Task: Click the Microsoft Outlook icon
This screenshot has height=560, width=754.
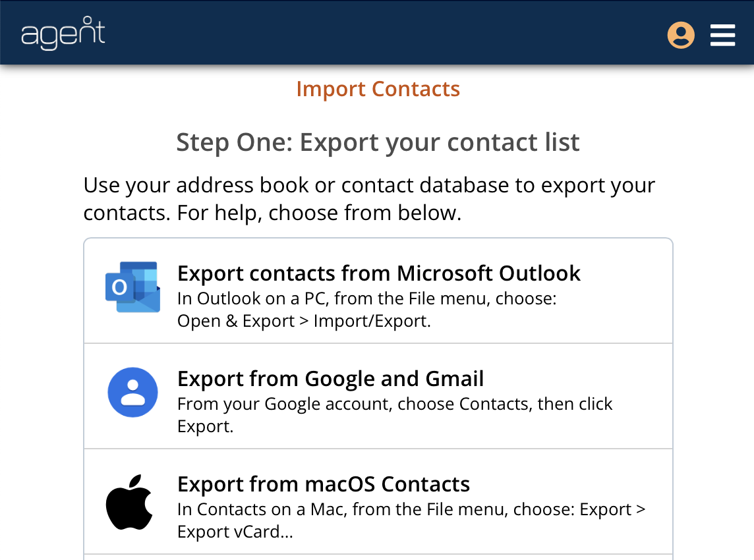Action: [x=132, y=287]
